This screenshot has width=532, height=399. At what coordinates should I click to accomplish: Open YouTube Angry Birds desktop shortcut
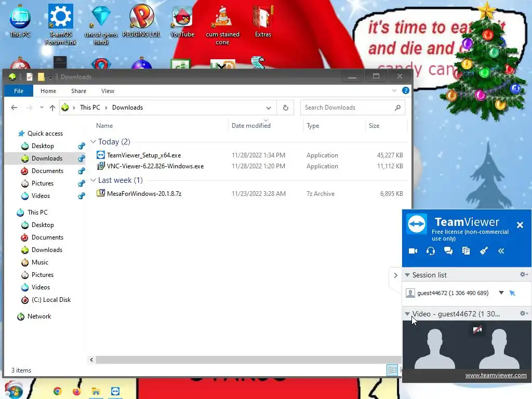[182, 21]
